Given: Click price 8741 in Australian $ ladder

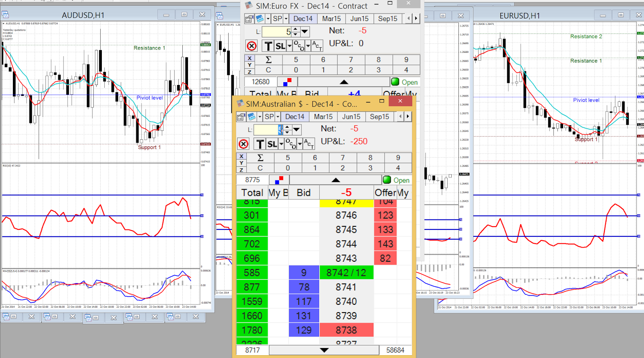Looking at the screenshot, I should [346, 287].
